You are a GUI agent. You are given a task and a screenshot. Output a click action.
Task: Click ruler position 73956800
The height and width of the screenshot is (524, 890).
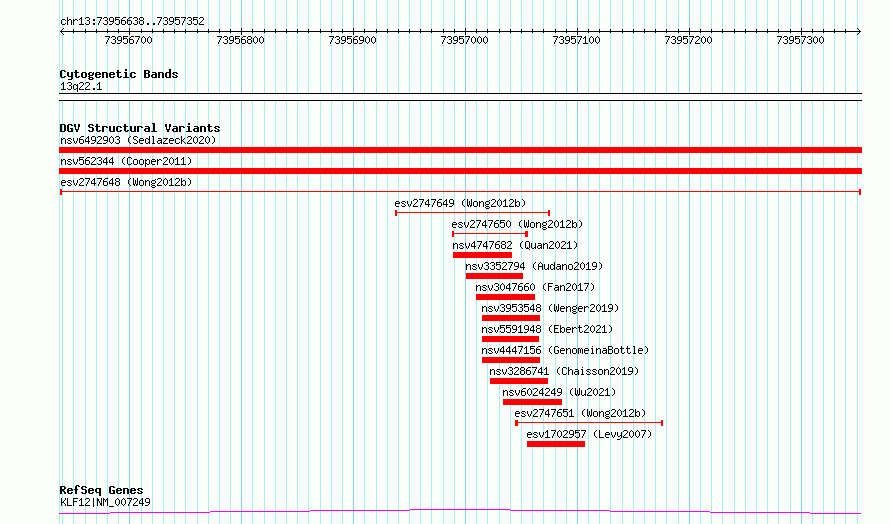(x=241, y=40)
